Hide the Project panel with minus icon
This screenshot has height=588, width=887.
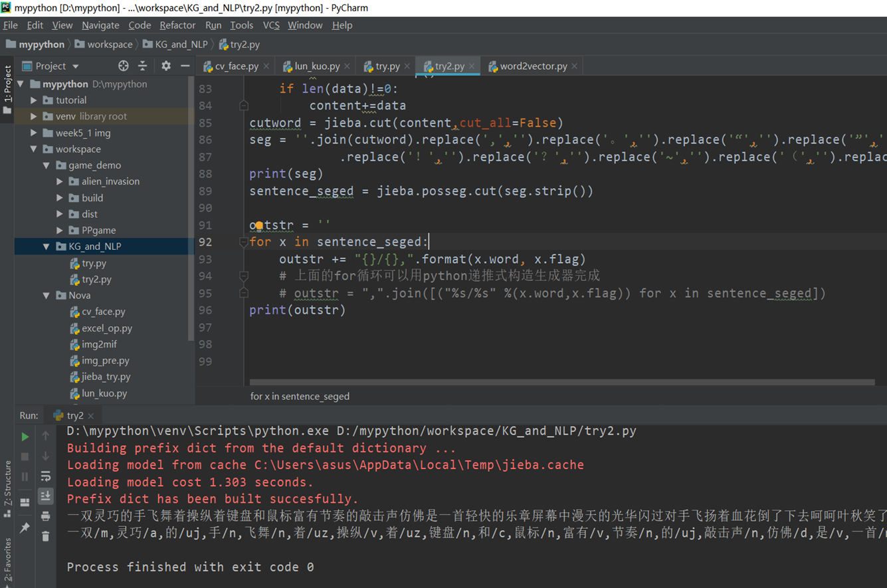coord(185,66)
